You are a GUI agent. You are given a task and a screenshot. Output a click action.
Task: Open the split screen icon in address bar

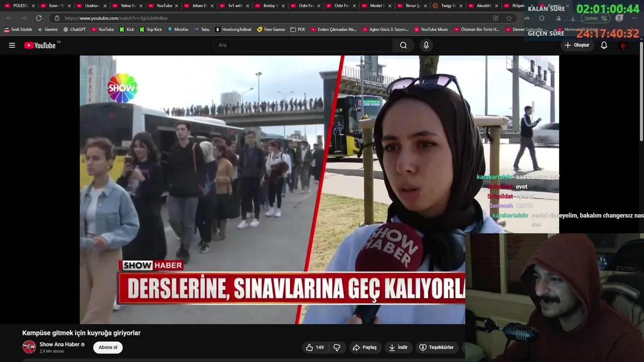496,18
